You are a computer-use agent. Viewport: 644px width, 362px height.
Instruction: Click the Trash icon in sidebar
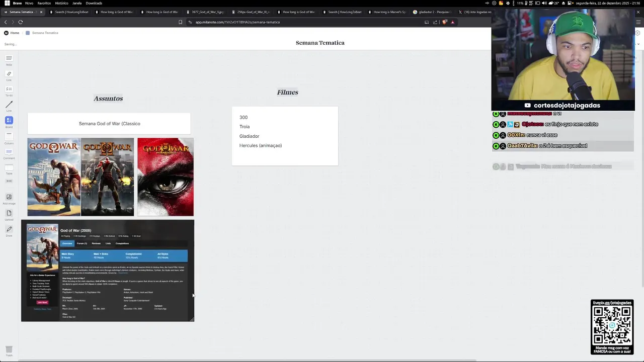(x=9, y=350)
